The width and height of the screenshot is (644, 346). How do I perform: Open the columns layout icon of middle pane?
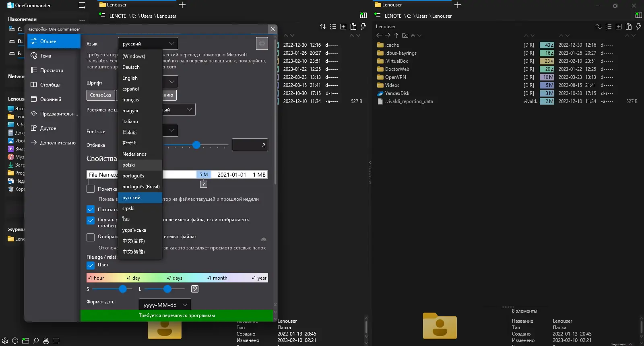pyautogui.click(x=363, y=15)
